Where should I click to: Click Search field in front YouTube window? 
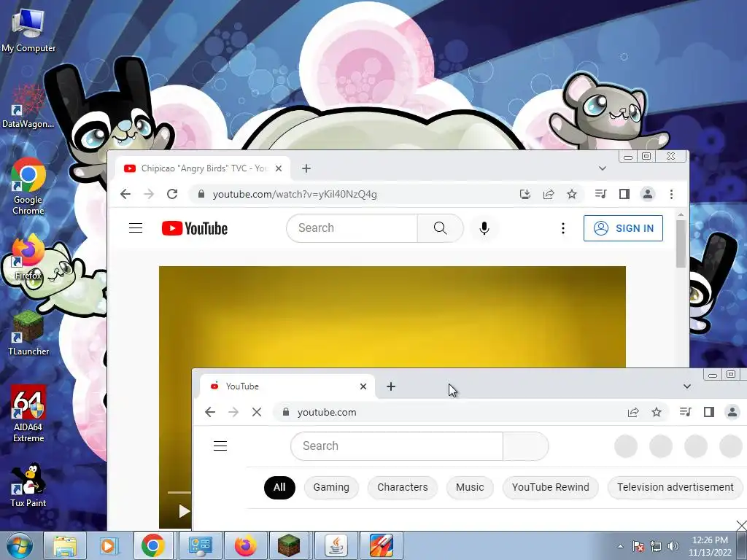tap(396, 446)
